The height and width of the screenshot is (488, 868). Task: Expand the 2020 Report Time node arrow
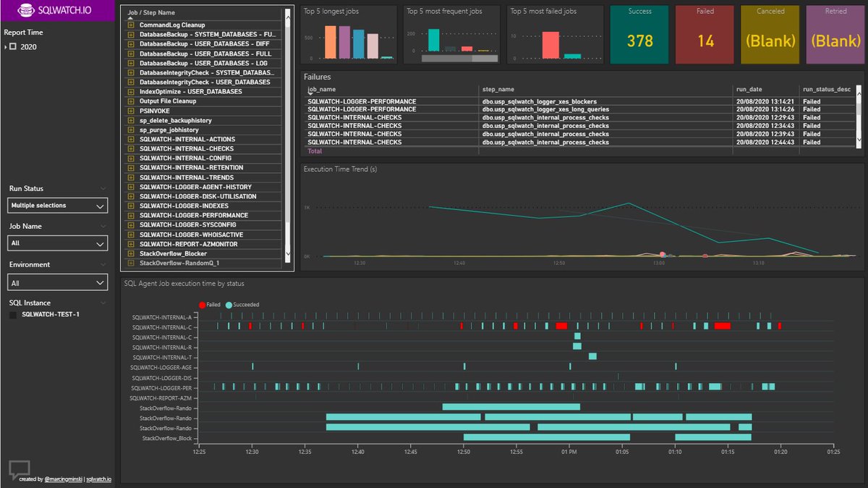pyautogui.click(x=6, y=46)
